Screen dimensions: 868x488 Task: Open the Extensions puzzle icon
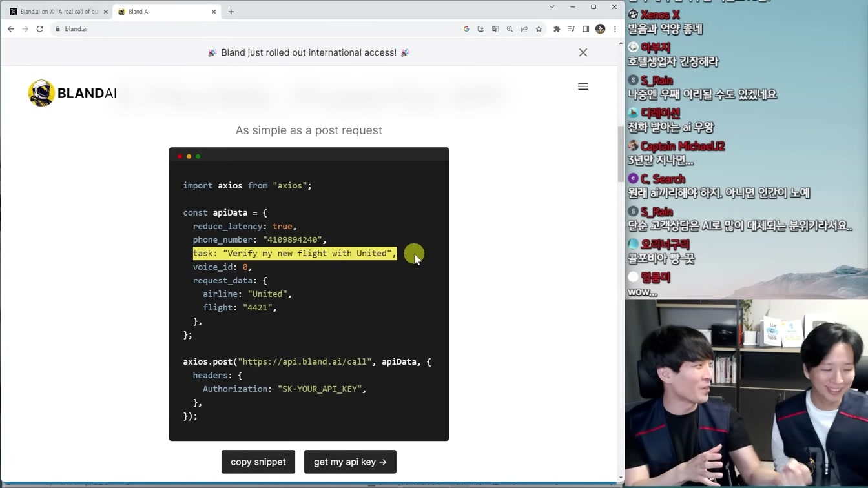[x=557, y=29]
